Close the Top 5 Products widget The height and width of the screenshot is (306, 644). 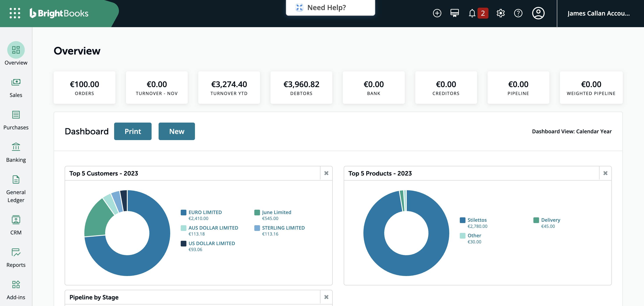tap(605, 173)
